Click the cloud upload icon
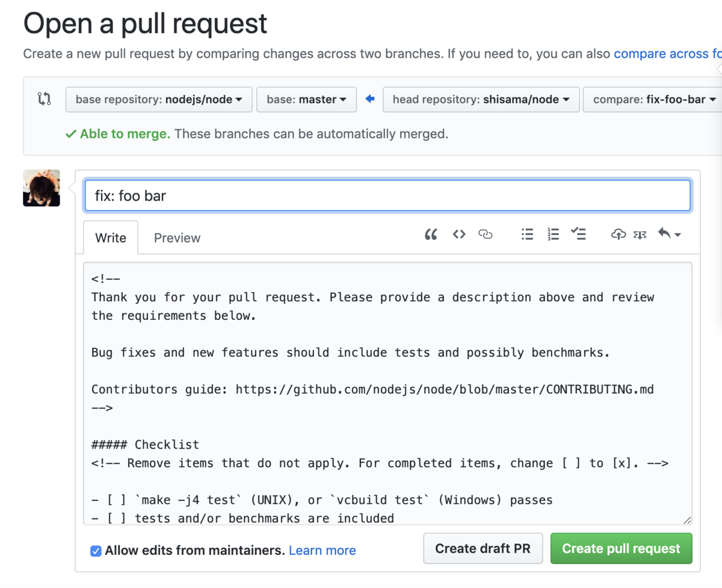 pos(618,234)
